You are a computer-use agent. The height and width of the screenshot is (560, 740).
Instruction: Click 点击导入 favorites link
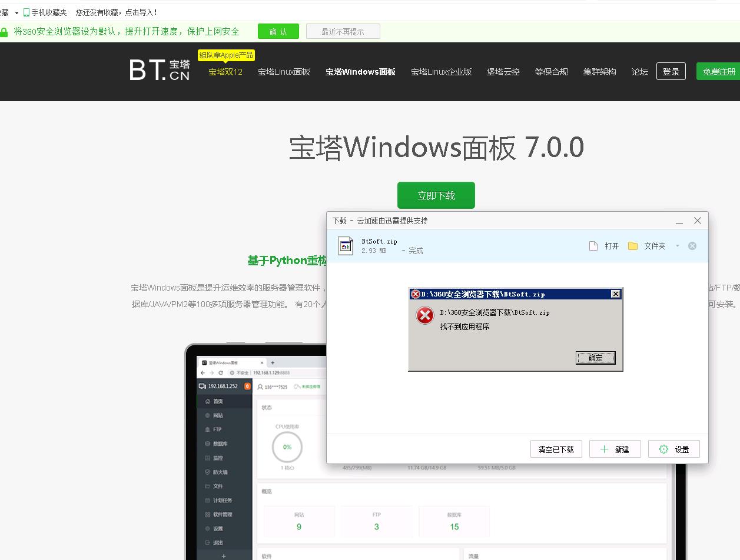(x=141, y=12)
